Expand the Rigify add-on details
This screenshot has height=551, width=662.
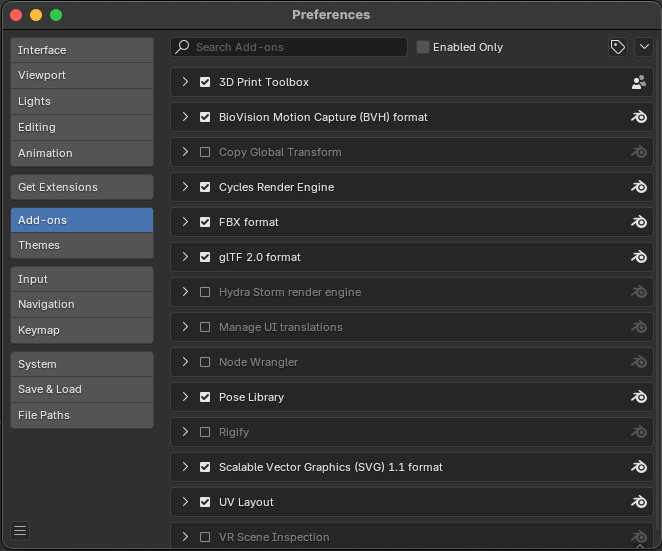(185, 432)
